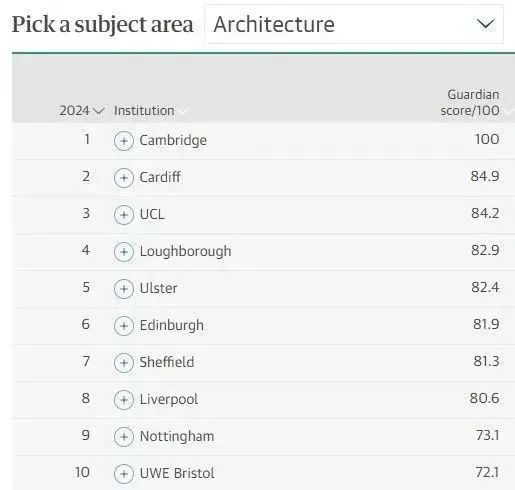This screenshot has width=515, height=490.
Task: Open the Architecture subject area dropdown
Action: click(x=354, y=24)
